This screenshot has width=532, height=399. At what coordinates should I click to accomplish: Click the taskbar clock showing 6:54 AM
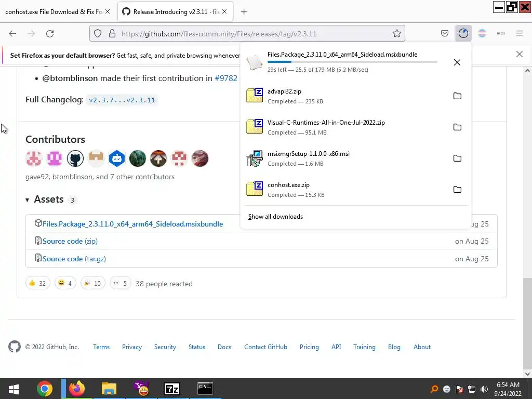click(x=508, y=389)
